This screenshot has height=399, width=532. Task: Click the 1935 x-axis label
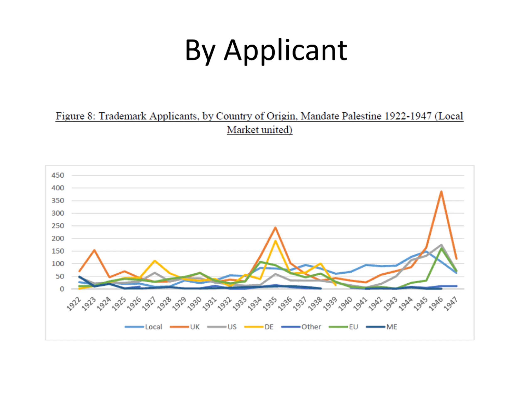click(270, 304)
